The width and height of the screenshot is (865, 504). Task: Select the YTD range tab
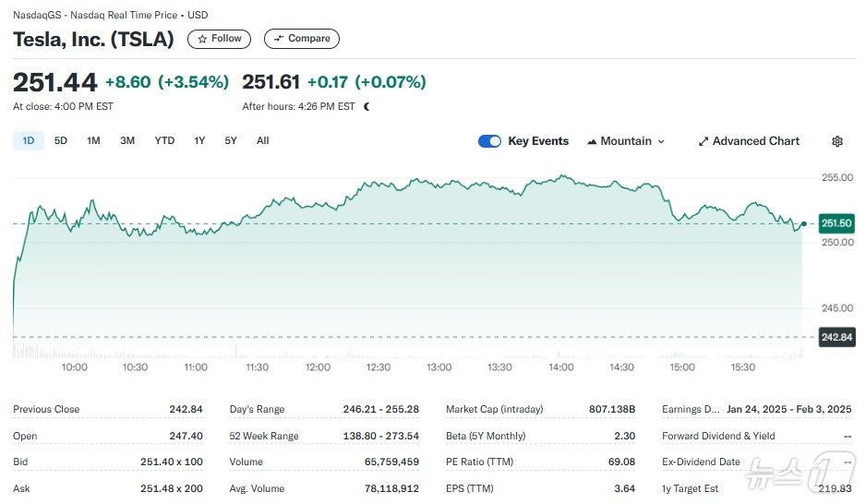point(164,141)
